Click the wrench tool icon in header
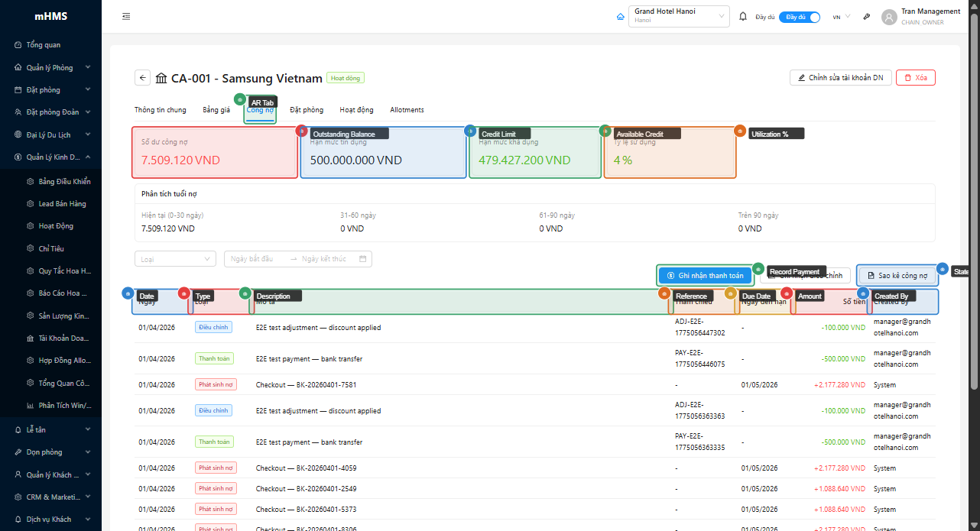The width and height of the screenshot is (980, 531). pyautogui.click(x=866, y=17)
